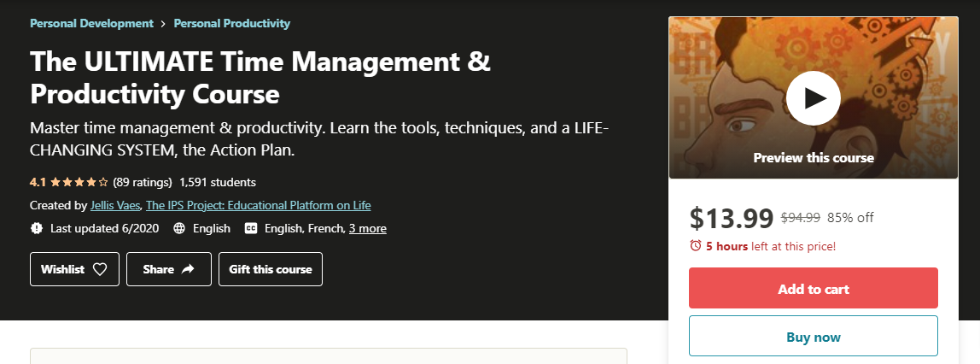
Task: Click the Share arrow icon
Action: 188,269
